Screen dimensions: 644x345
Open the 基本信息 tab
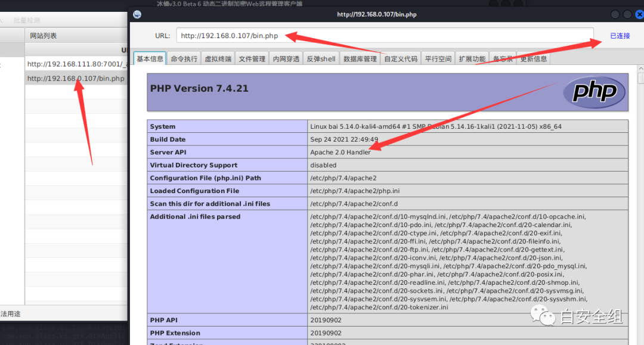(150, 58)
